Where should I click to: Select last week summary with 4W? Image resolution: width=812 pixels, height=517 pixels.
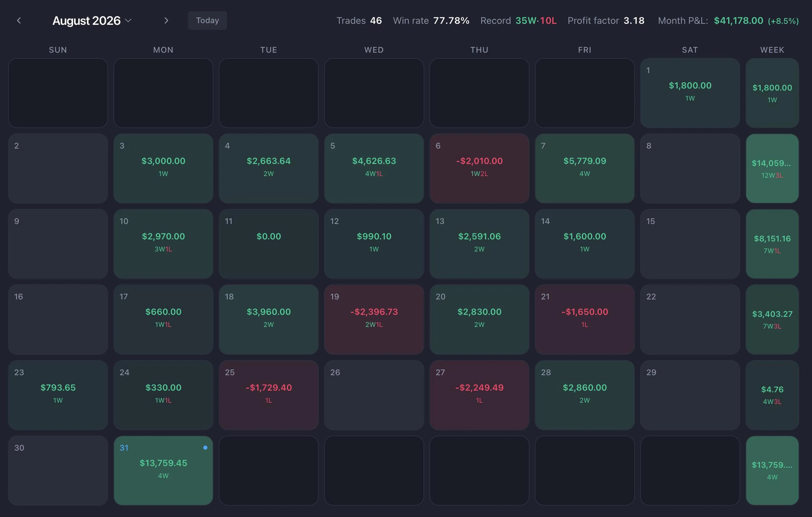point(772,470)
